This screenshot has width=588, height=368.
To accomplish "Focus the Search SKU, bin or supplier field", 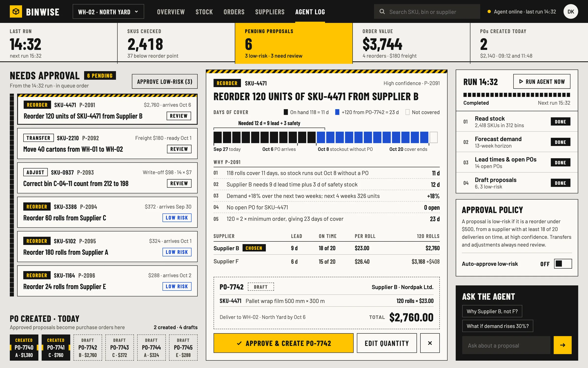I will (x=427, y=12).
